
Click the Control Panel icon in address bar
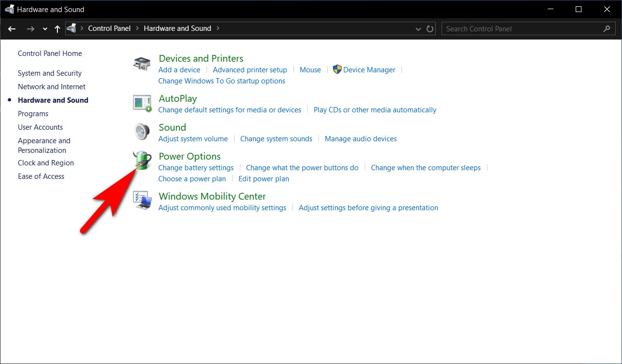coord(71,28)
